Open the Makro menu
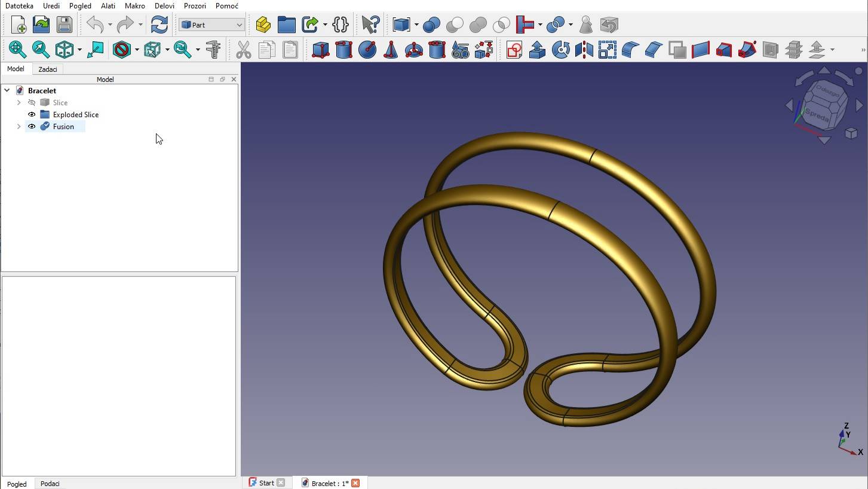This screenshot has width=868, height=489. [134, 6]
